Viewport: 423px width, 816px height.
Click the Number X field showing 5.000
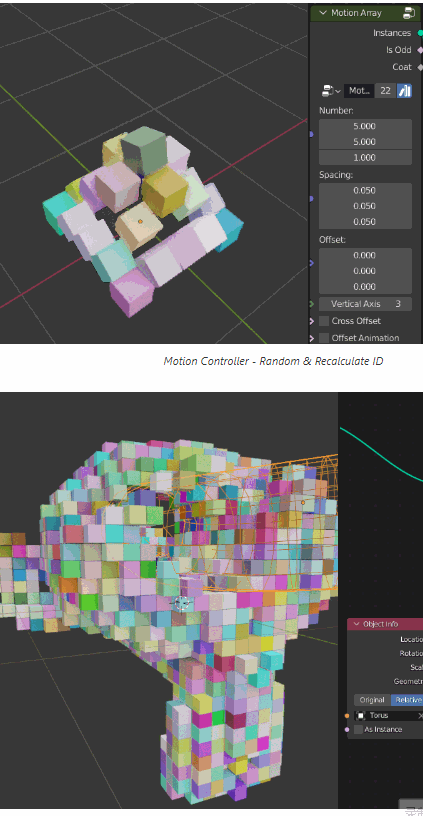365,126
